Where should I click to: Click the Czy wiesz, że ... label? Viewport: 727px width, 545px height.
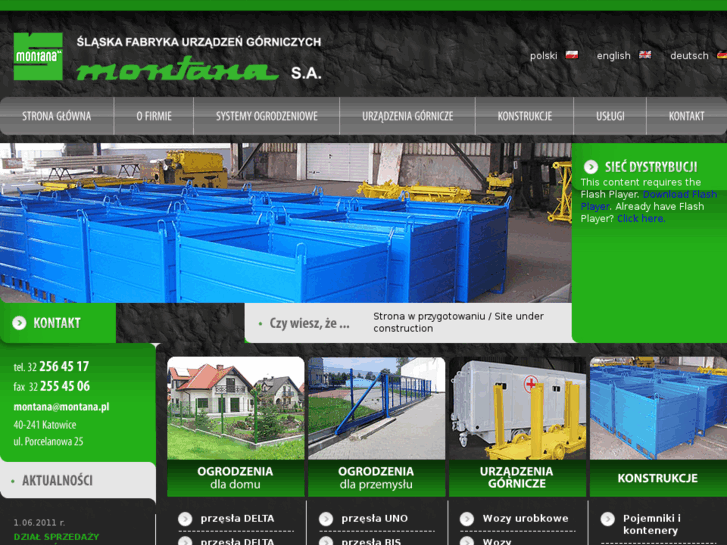(x=309, y=323)
